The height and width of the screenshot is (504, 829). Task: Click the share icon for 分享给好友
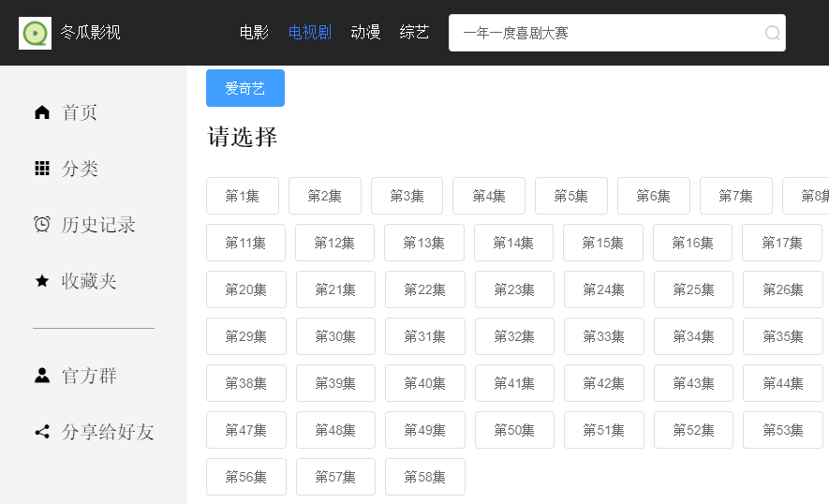click(42, 432)
